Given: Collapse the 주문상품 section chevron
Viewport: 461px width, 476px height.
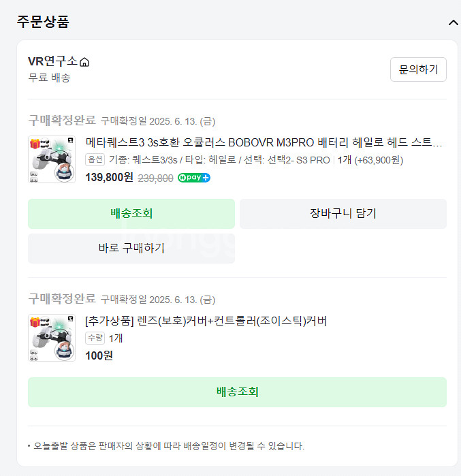Looking at the screenshot, I should [x=453, y=22].
